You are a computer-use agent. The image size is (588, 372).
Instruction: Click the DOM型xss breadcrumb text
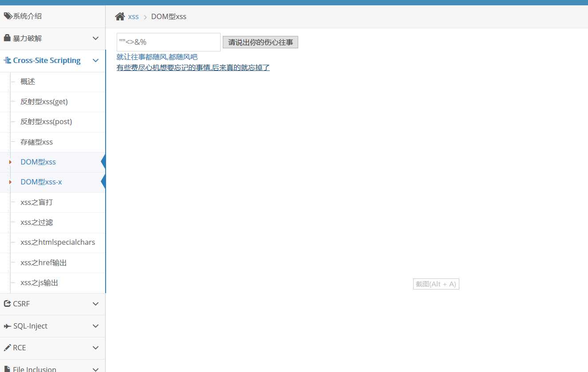tap(169, 17)
